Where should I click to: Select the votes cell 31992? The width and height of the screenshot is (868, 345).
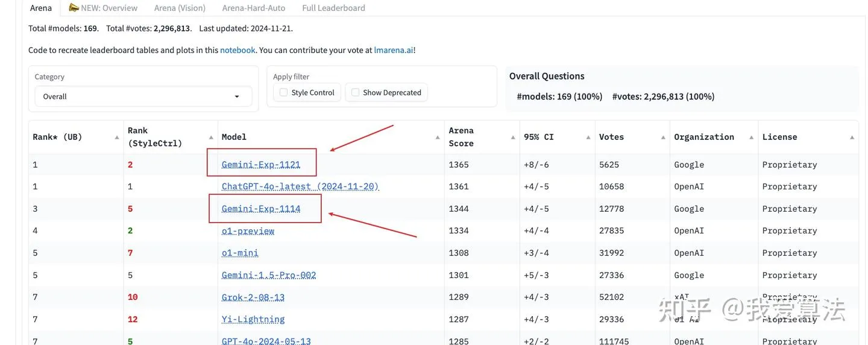[x=611, y=253]
